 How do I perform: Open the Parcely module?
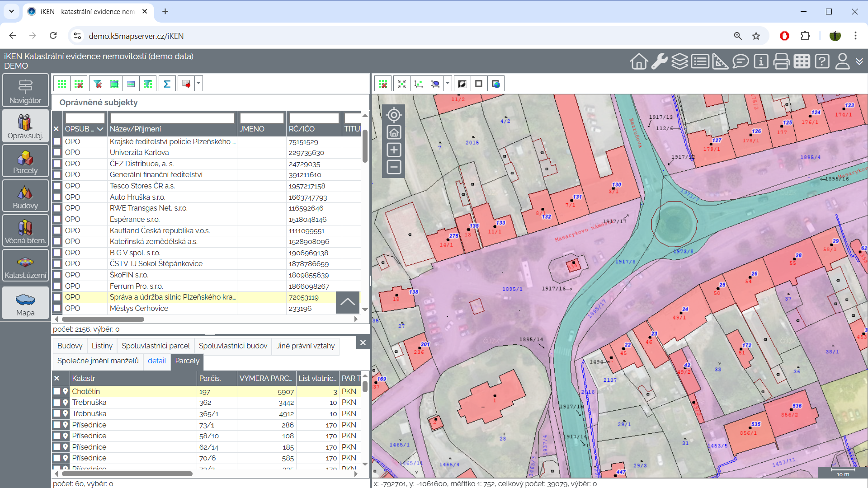(25, 160)
